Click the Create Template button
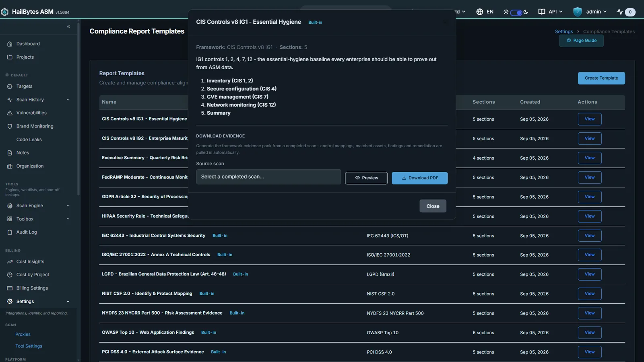 [x=601, y=78]
